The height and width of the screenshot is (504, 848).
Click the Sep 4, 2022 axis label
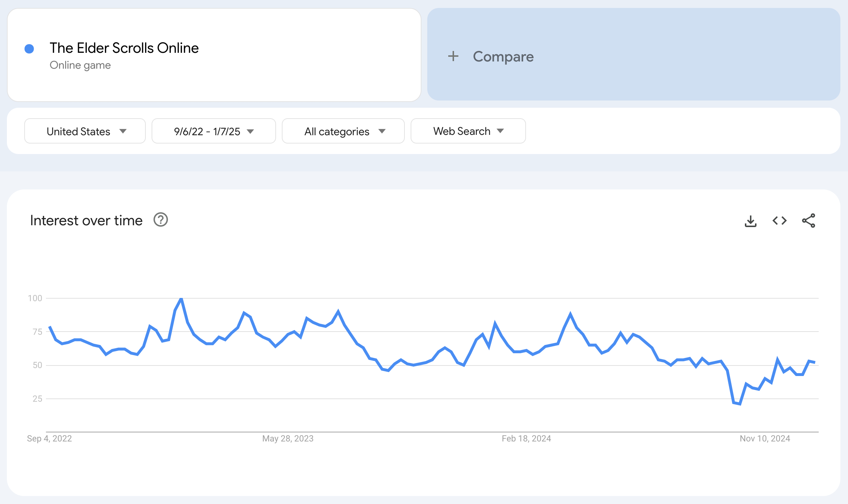[50, 439]
